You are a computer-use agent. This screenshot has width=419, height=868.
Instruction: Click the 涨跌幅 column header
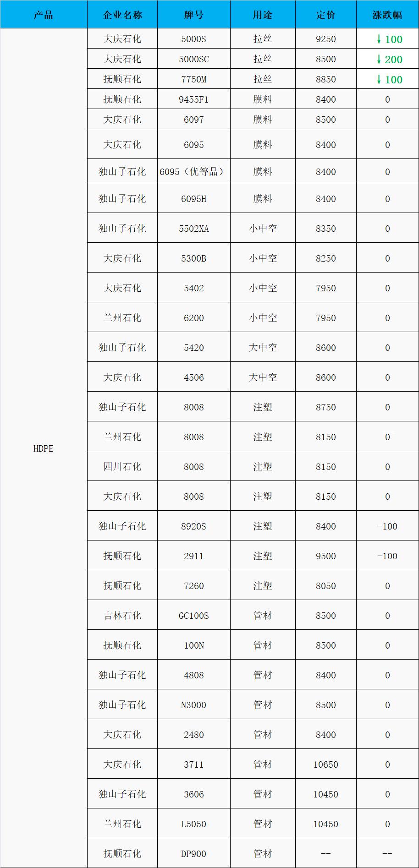[387, 15]
